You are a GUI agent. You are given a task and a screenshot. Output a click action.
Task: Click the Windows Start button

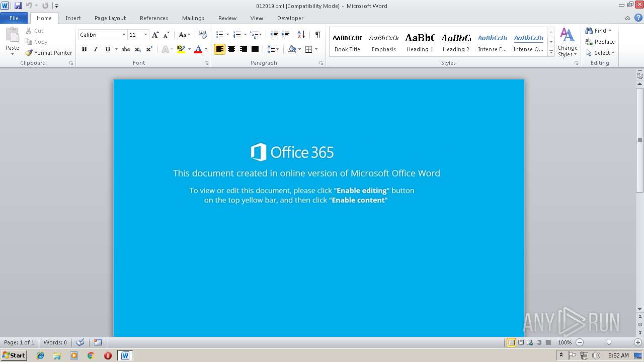coord(14,355)
